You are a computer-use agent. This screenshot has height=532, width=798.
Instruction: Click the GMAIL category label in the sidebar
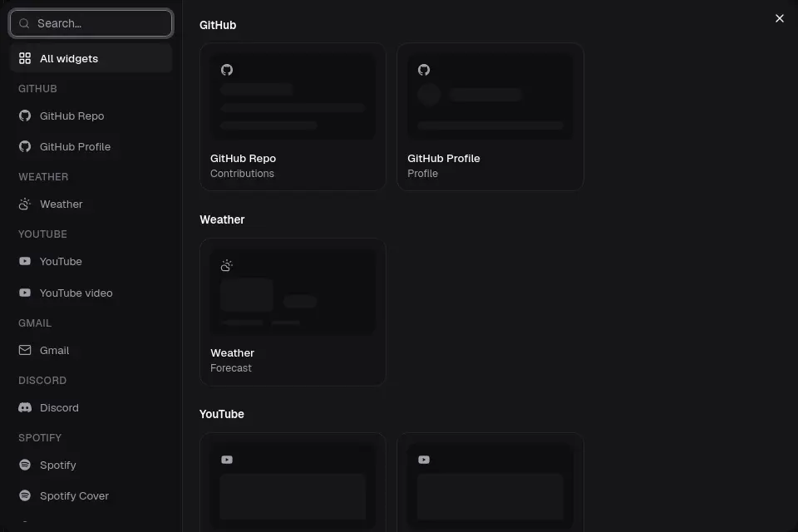(x=35, y=323)
